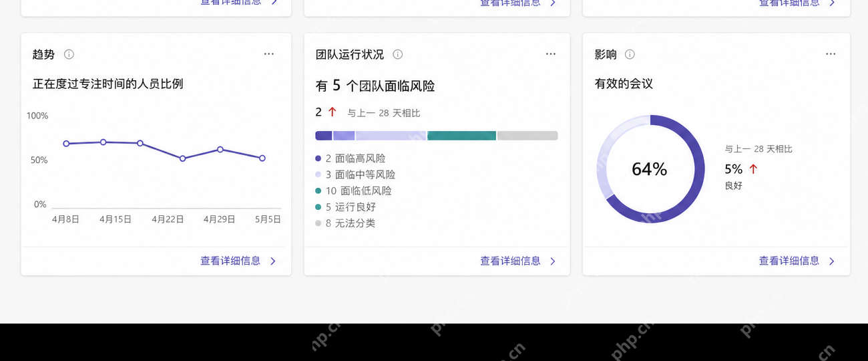Screen dimensions: 868x361
Task: Click 查看详细信息 link in 影响 card
Action: [x=789, y=261]
